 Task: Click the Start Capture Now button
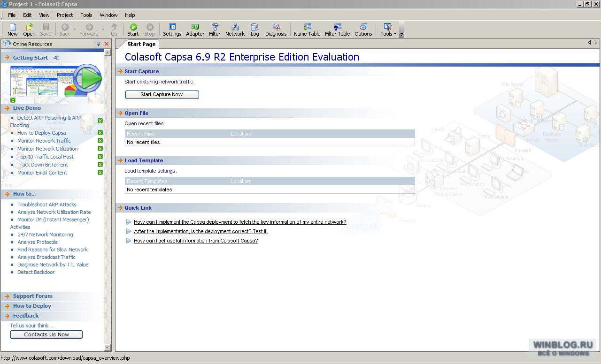pyautogui.click(x=162, y=94)
